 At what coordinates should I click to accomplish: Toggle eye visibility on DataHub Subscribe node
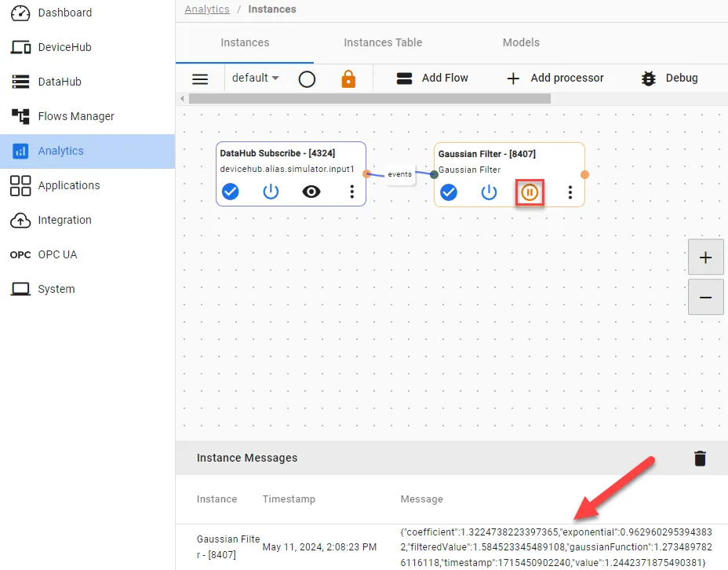(x=311, y=192)
